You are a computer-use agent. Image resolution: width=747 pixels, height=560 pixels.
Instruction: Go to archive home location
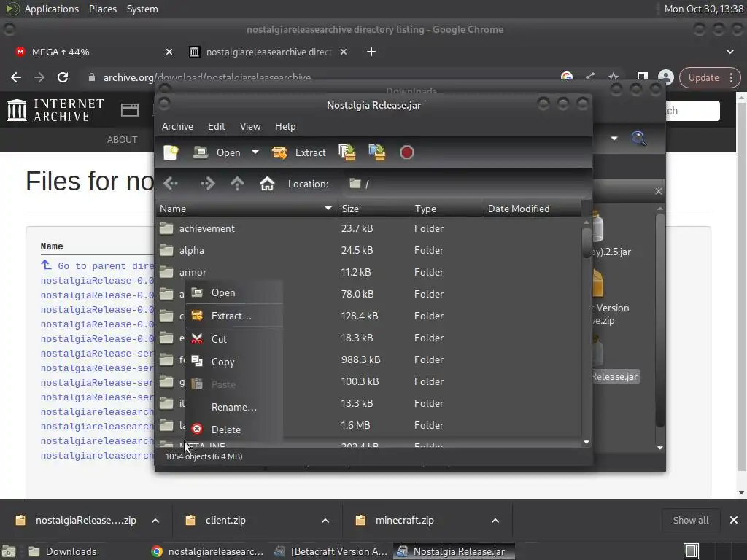click(267, 183)
